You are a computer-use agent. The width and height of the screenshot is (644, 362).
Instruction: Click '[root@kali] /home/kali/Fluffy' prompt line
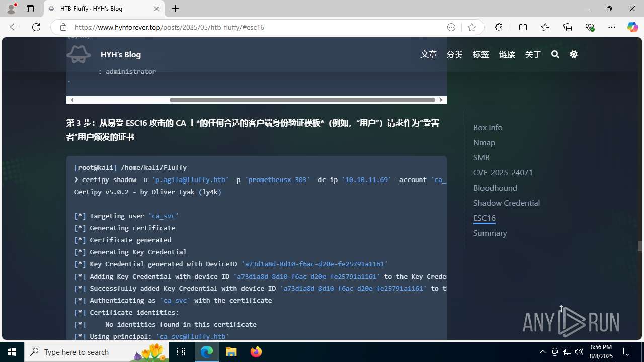coord(130,167)
